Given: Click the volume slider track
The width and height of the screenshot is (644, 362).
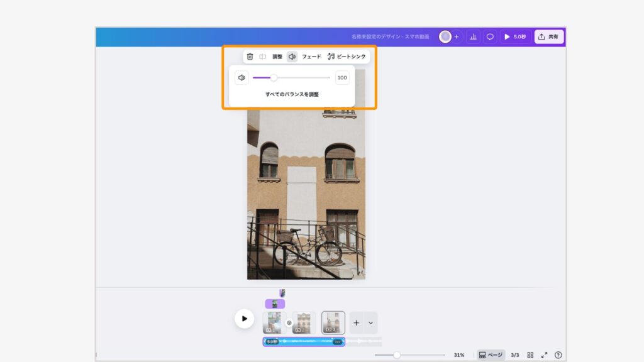Looking at the screenshot, I should [302, 78].
